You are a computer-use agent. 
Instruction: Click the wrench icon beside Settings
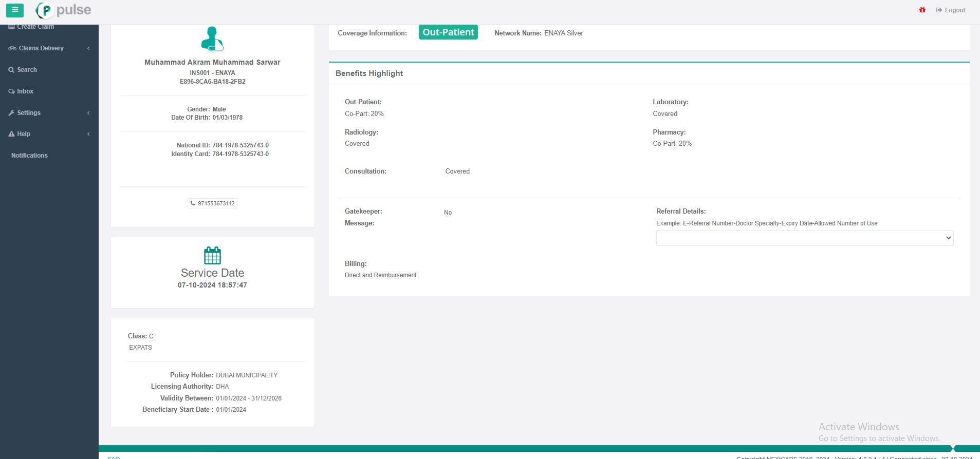[x=11, y=113]
